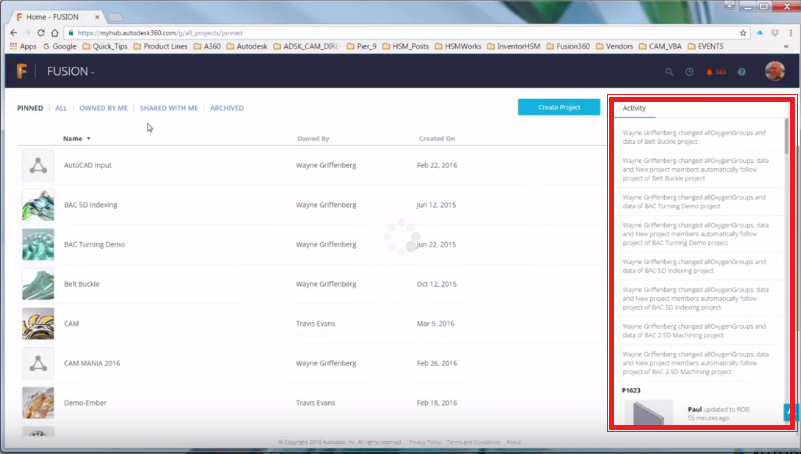
Task: Open the Demo-Ember project
Action: coord(85,402)
